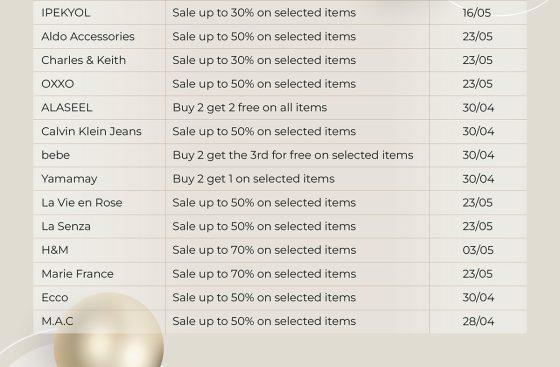Viewport: 560px width, 367px height.
Task: Select the Calvin Klein Jeans entry
Action: [91, 131]
